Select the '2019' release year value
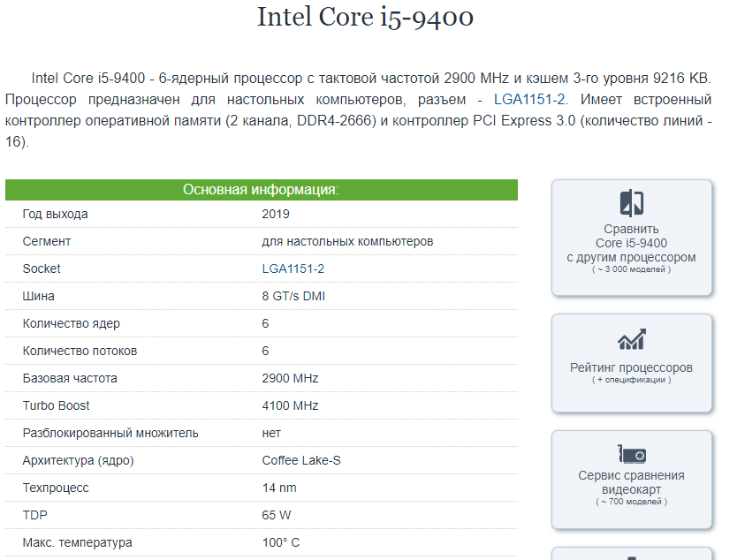 click(276, 215)
